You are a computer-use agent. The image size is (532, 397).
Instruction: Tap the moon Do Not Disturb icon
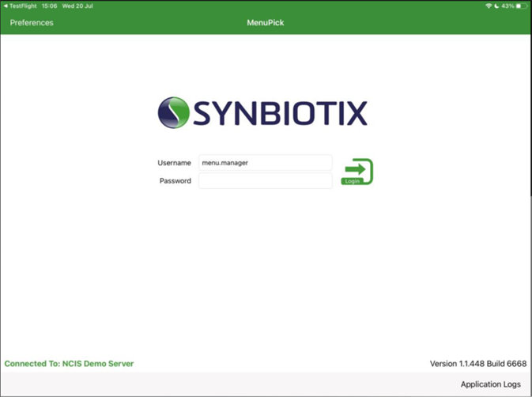[x=496, y=6]
